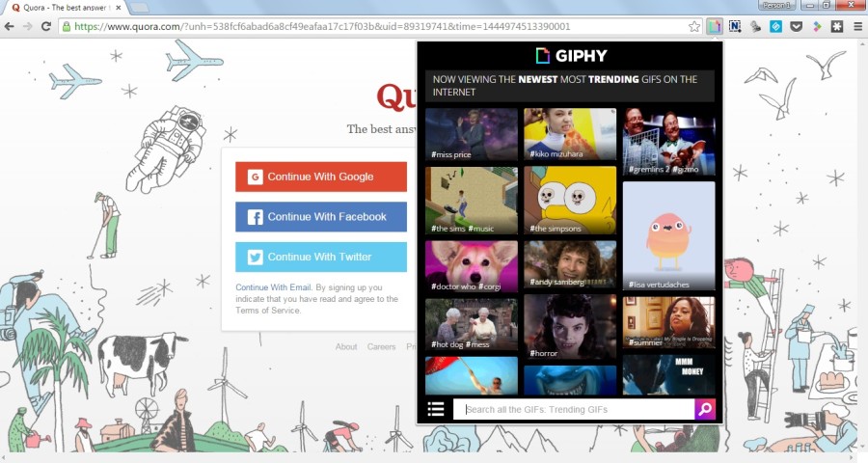The image size is (868, 463).
Task: Reload the Quora page
Action: click(x=46, y=26)
